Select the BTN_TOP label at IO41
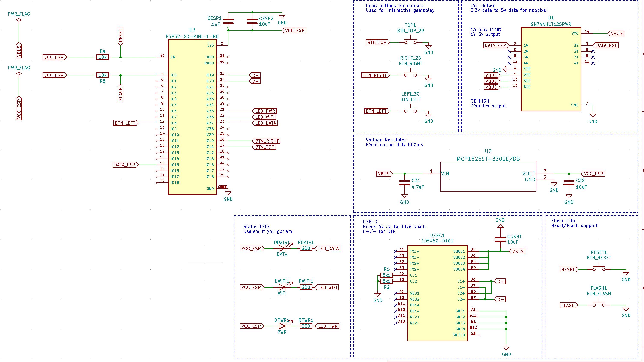The width and height of the screenshot is (644, 362). pos(264,147)
